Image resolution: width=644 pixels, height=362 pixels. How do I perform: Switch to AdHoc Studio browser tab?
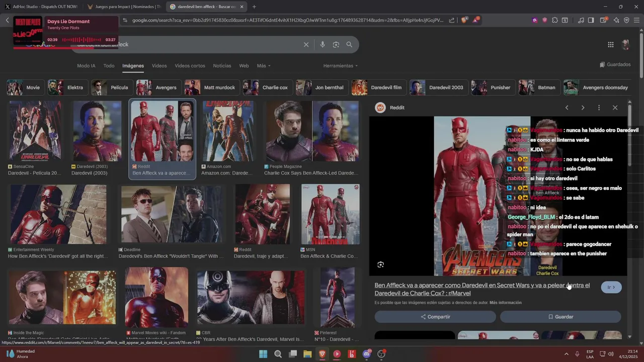pos(41,7)
